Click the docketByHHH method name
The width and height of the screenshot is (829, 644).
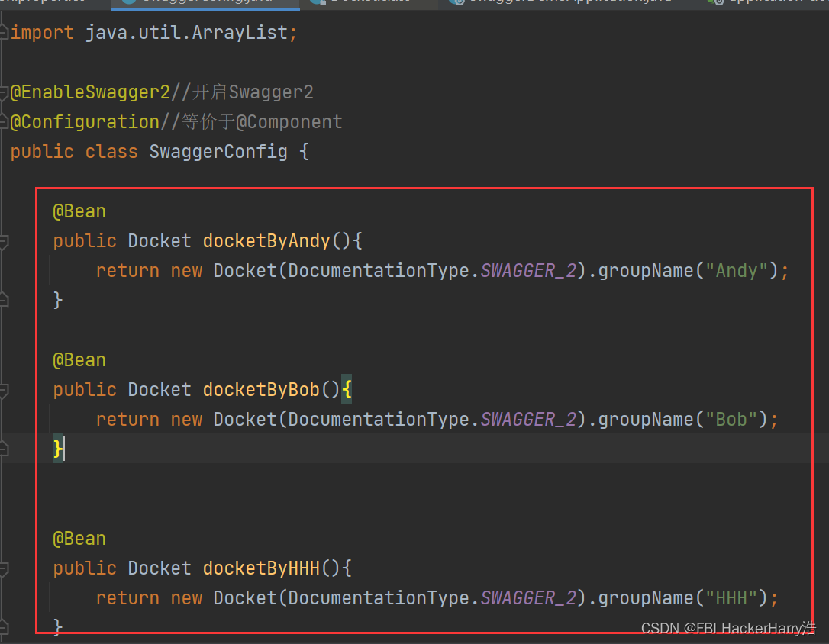[x=261, y=568]
